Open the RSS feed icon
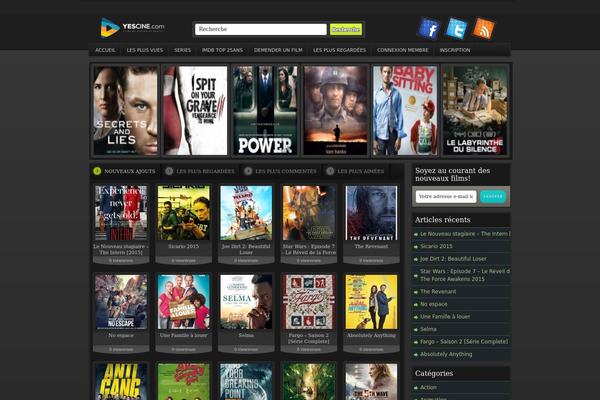 [x=483, y=28]
